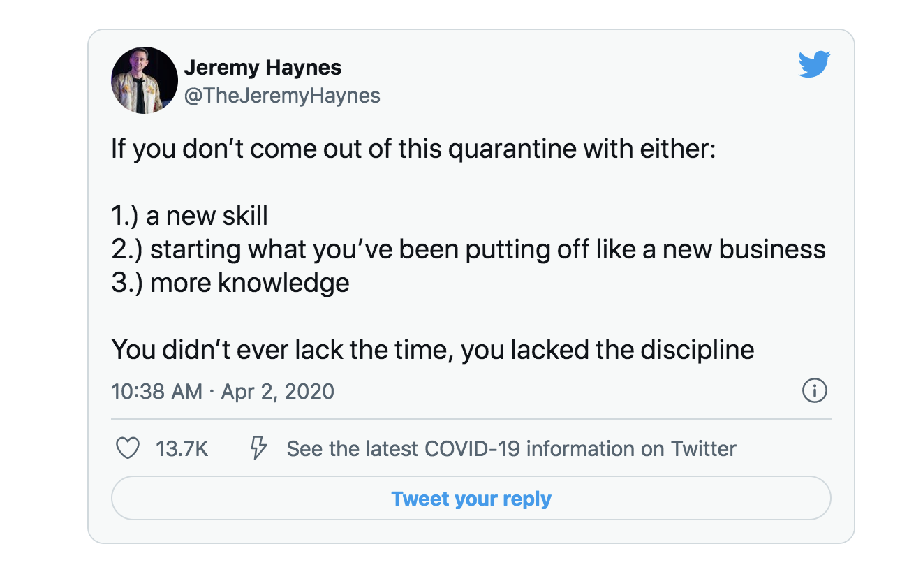
Task: Click the lightning bolt icon
Action: [x=259, y=448]
